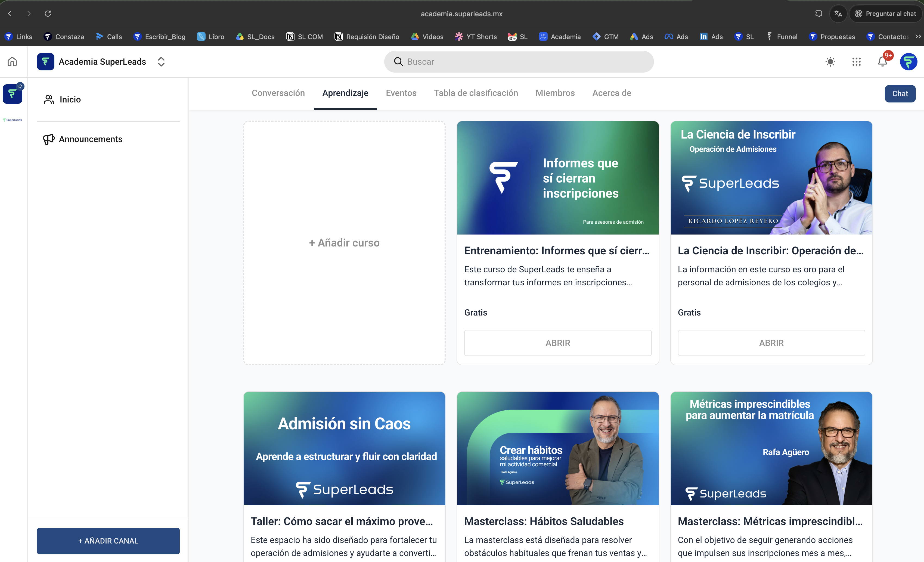Open the Links bookmark

point(19,36)
